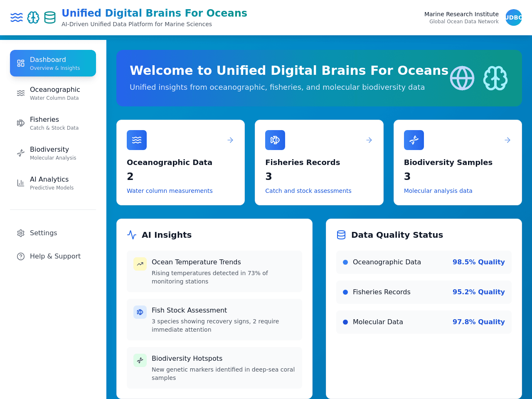Click the waves logo icon in header
This screenshot has height=399, width=532.
pyautogui.click(x=17, y=17)
